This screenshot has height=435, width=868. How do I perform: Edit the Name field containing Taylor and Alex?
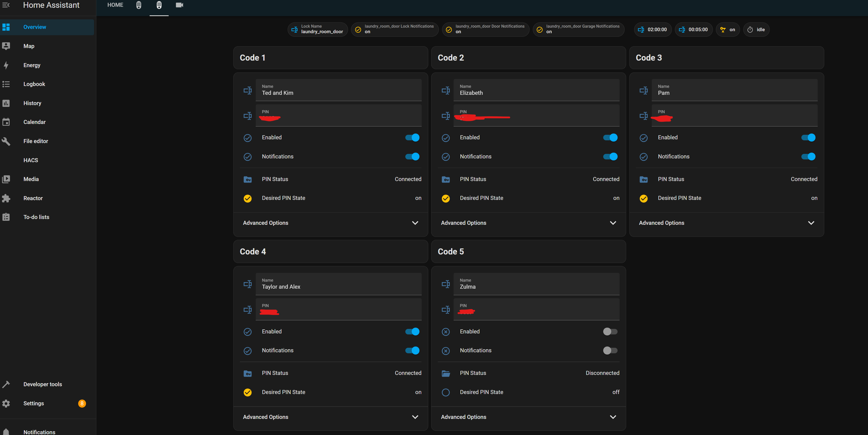(x=339, y=284)
